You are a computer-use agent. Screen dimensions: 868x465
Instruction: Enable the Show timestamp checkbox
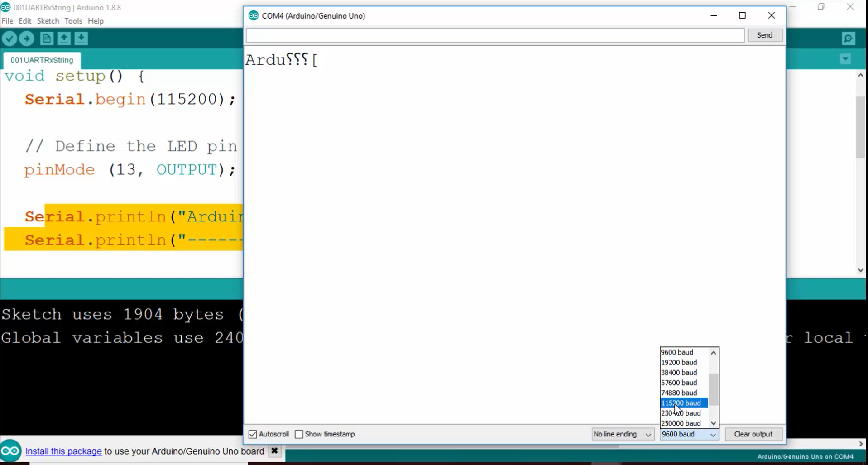click(x=299, y=434)
